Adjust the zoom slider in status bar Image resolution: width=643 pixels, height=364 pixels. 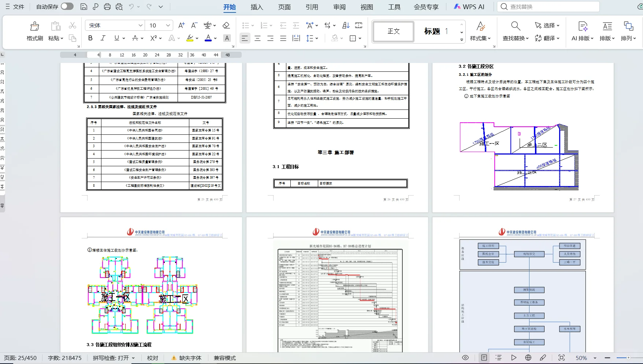[x=628, y=358]
